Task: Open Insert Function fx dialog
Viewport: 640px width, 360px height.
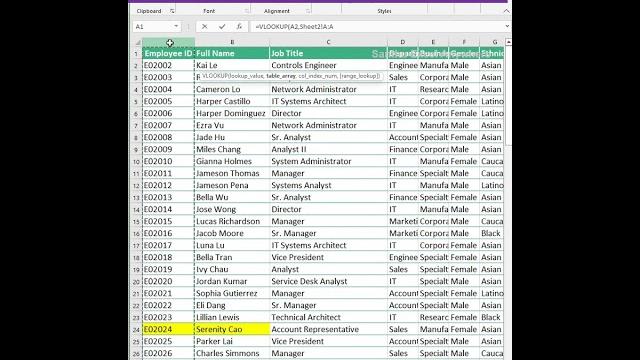Action: pos(239,27)
